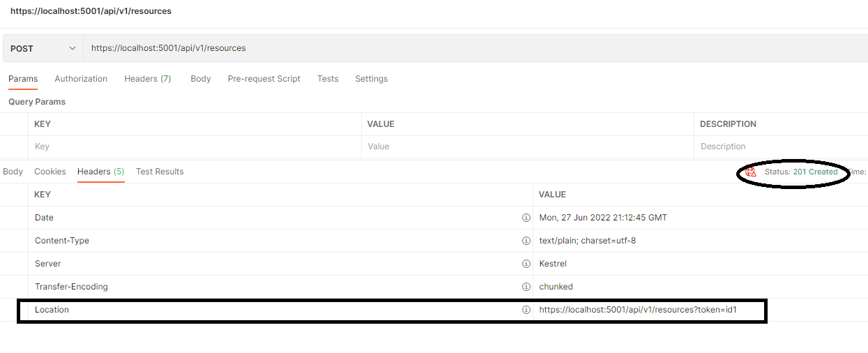The image size is (868, 353).
Task: Select the response Headers (5) tab
Action: [x=101, y=172]
